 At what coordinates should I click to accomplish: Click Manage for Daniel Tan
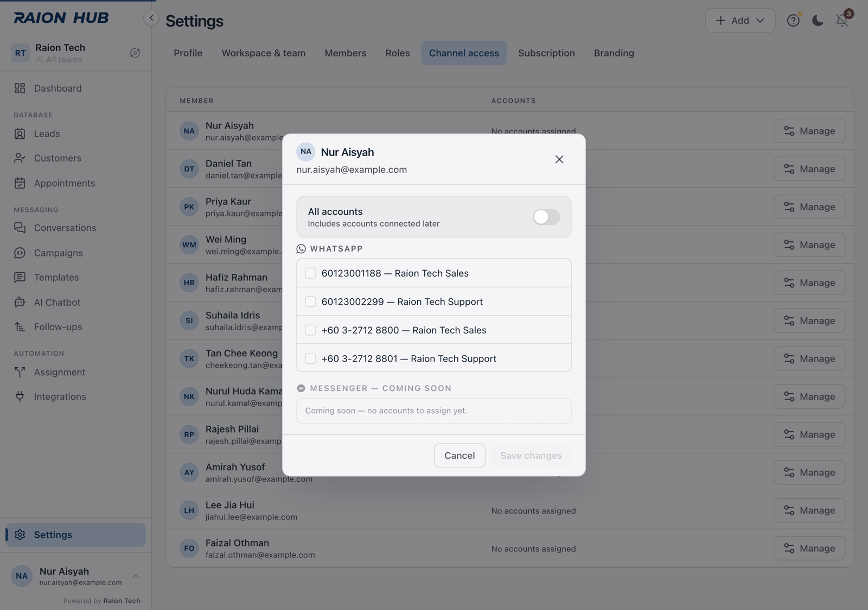(x=809, y=169)
